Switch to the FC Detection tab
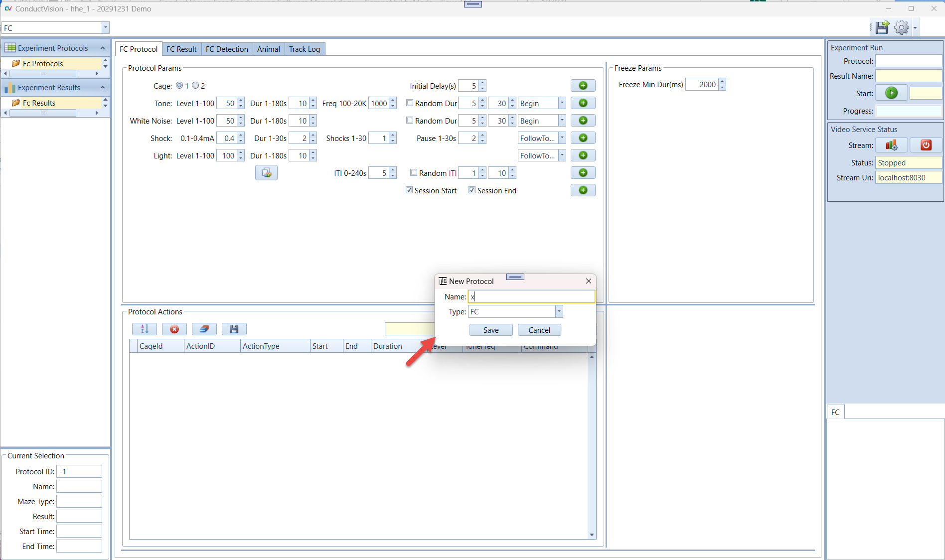Screen dimensions: 945x560 227,49
